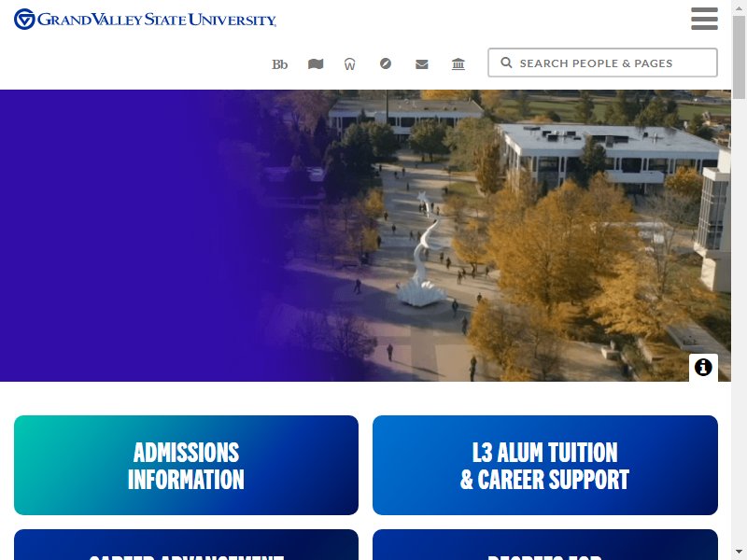Image resolution: width=747 pixels, height=560 pixels.
Task: Open the Workday W icon
Action: pyautogui.click(x=349, y=63)
